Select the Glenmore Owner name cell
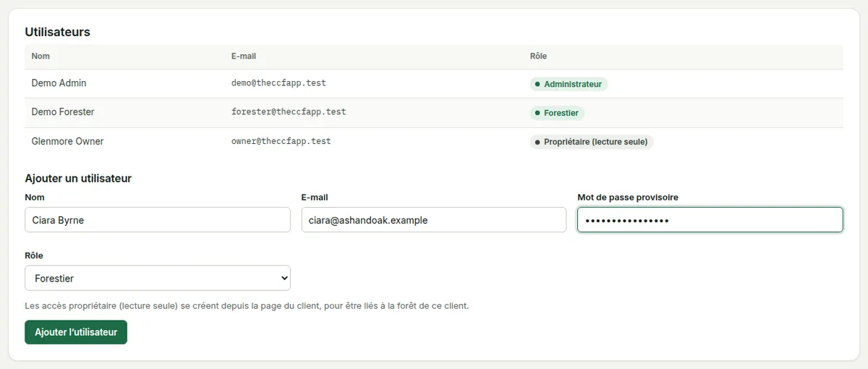The image size is (868, 369). pyautogui.click(x=68, y=141)
